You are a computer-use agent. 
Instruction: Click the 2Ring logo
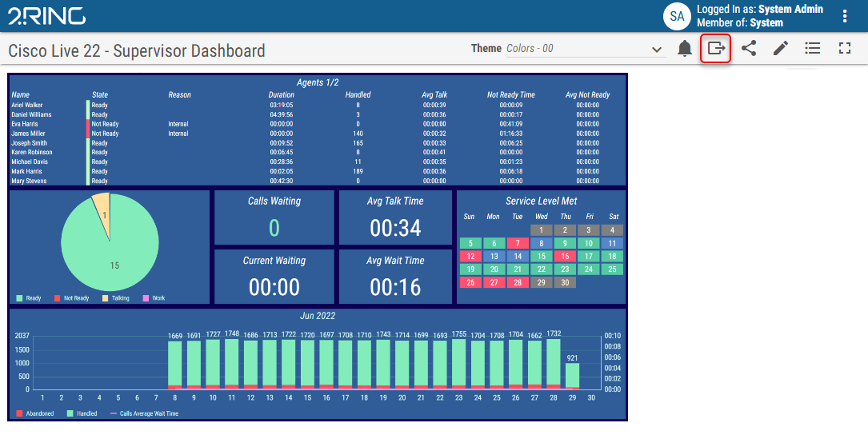click(x=46, y=16)
